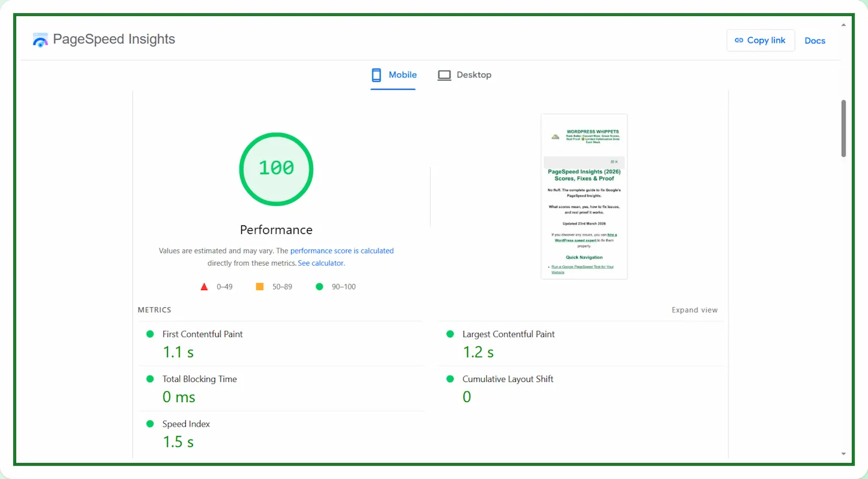Click the green dot beside Cumulative Layout Shift
The width and height of the screenshot is (868, 479).
click(x=450, y=379)
